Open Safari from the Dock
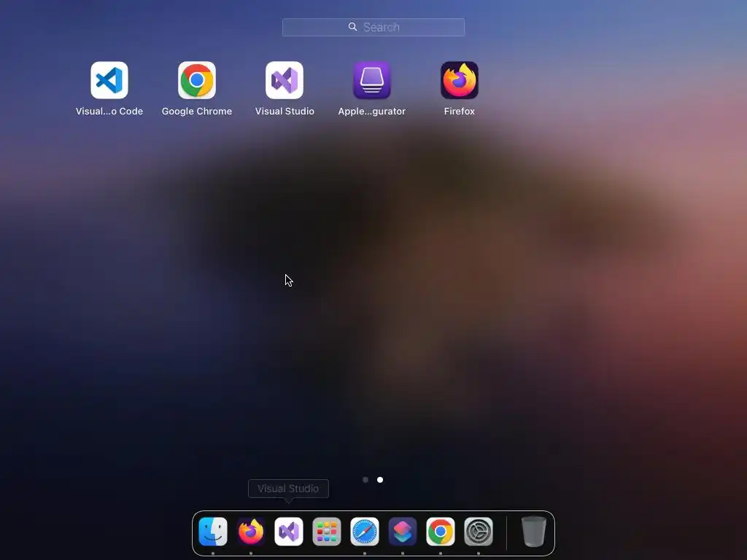The height and width of the screenshot is (560, 747). 365,532
